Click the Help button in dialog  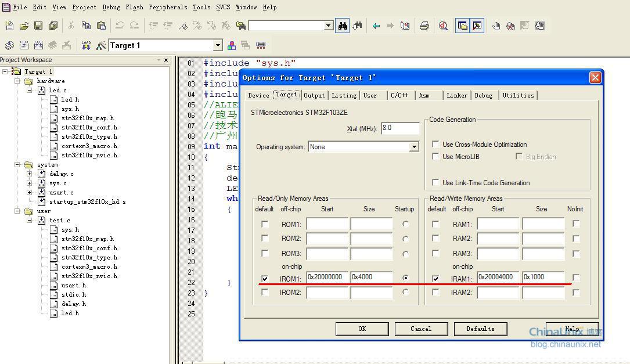[572, 329]
